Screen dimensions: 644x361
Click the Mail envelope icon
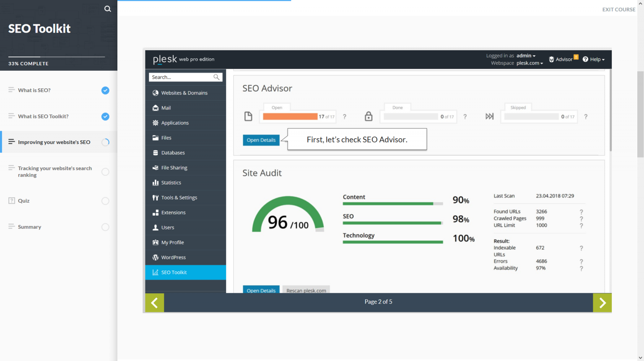(156, 108)
